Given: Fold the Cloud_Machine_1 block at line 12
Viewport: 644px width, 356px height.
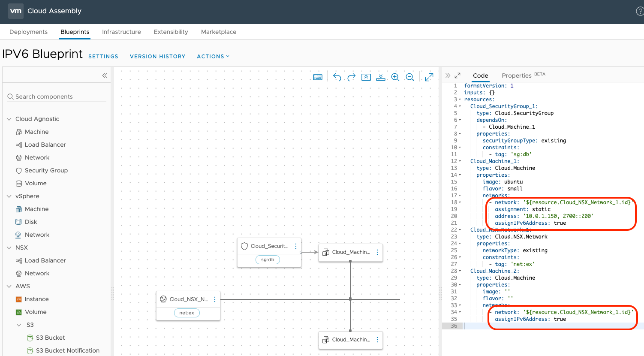Looking at the screenshot, I should click(460, 161).
